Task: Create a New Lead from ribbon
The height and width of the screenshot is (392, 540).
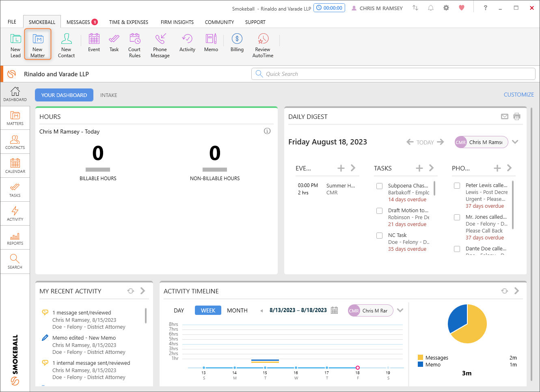Action: [x=15, y=45]
